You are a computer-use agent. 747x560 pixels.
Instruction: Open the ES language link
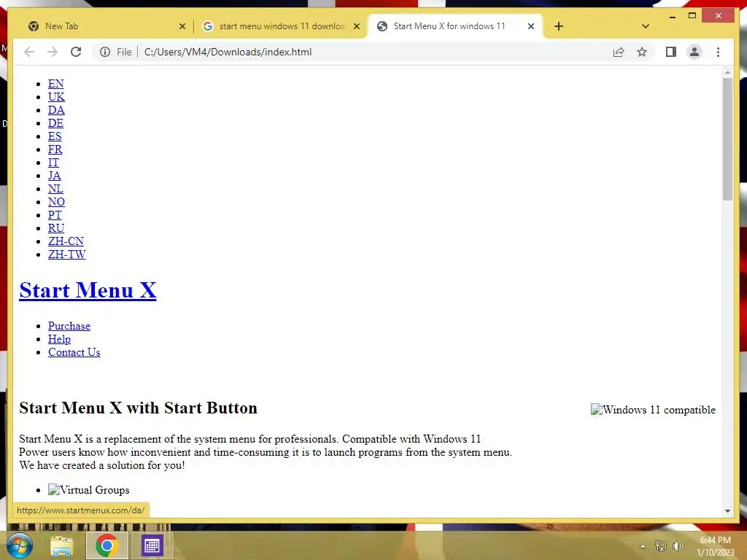(x=55, y=136)
